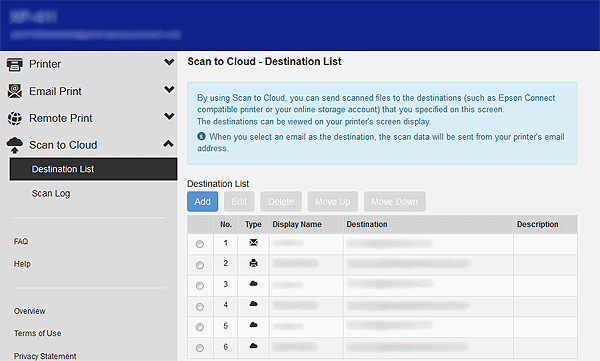Open the Terms of Use link
Viewport: 600px width, 361px height.
(x=38, y=333)
